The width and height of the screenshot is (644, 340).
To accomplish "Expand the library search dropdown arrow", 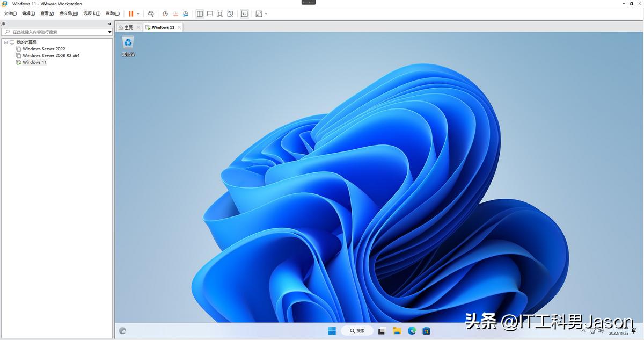I will pos(109,32).
